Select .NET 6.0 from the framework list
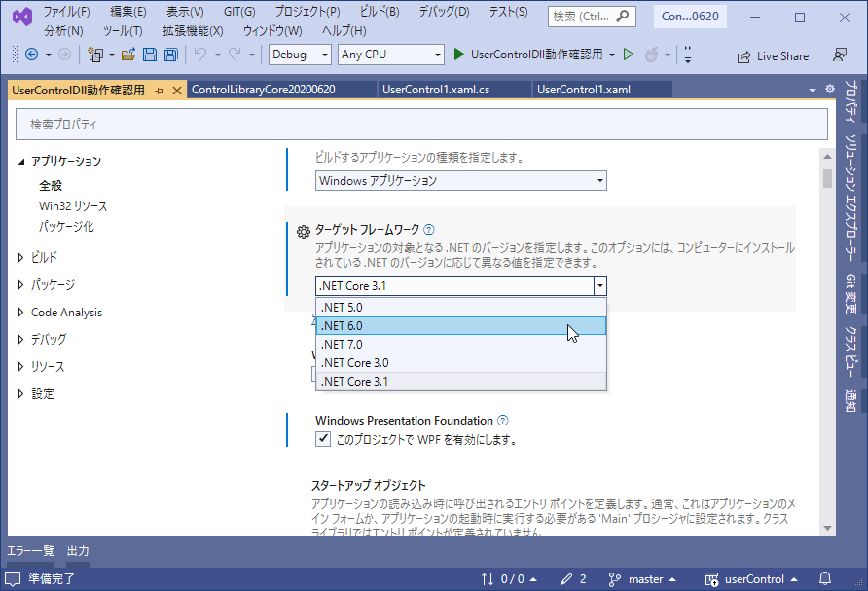The width and height of the screenshot is (868, 591). (461, 326)
